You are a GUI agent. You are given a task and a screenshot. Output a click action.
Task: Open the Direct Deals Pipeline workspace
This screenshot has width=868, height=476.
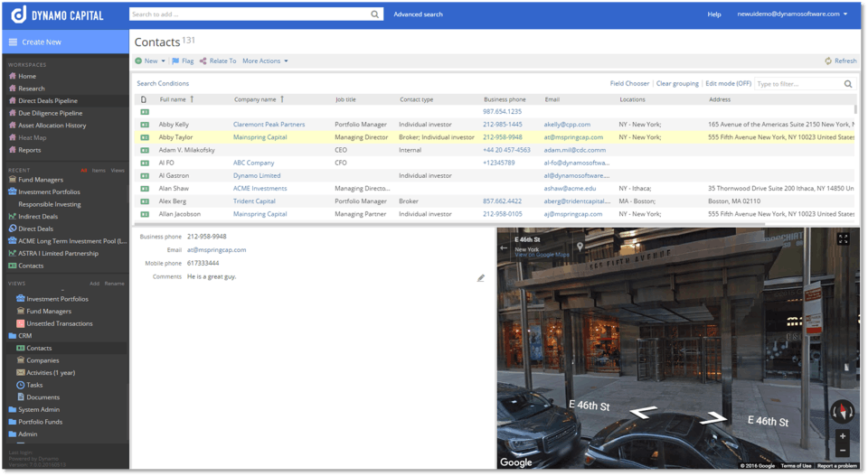(47, 101)
